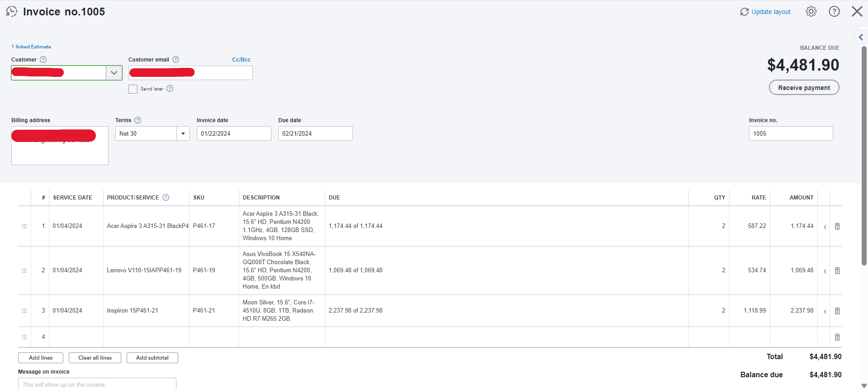This screenshot has height=389, width=868.
Task: Open the Customer dropdown list
Action: tap(114, 73)
